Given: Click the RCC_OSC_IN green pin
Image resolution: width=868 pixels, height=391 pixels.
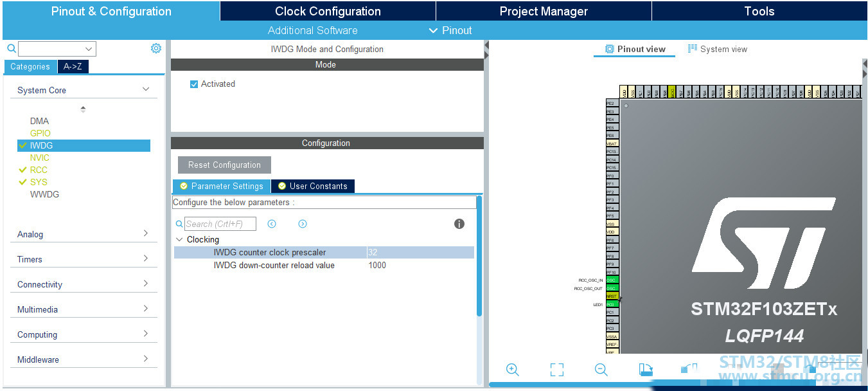Looking at the screenshot, I should [612, 280].
